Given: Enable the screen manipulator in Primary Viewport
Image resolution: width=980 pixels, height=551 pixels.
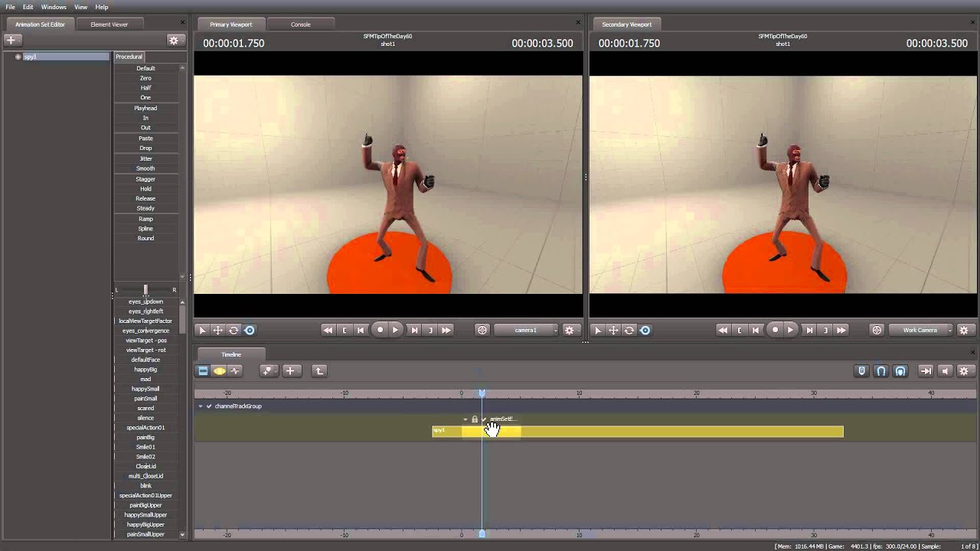Looking at the screenshot, I should coord(250,330).
